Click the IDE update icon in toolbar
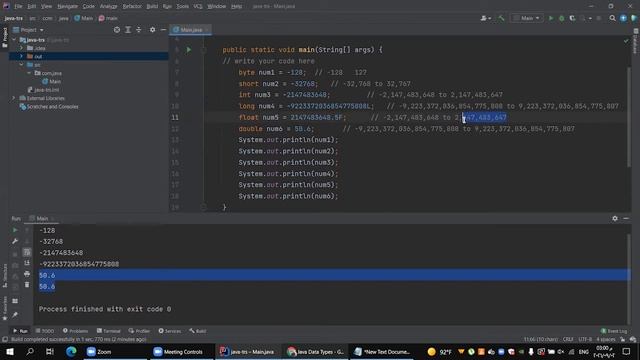This screenshot has width=640, height=360. [x=623, y=18]
